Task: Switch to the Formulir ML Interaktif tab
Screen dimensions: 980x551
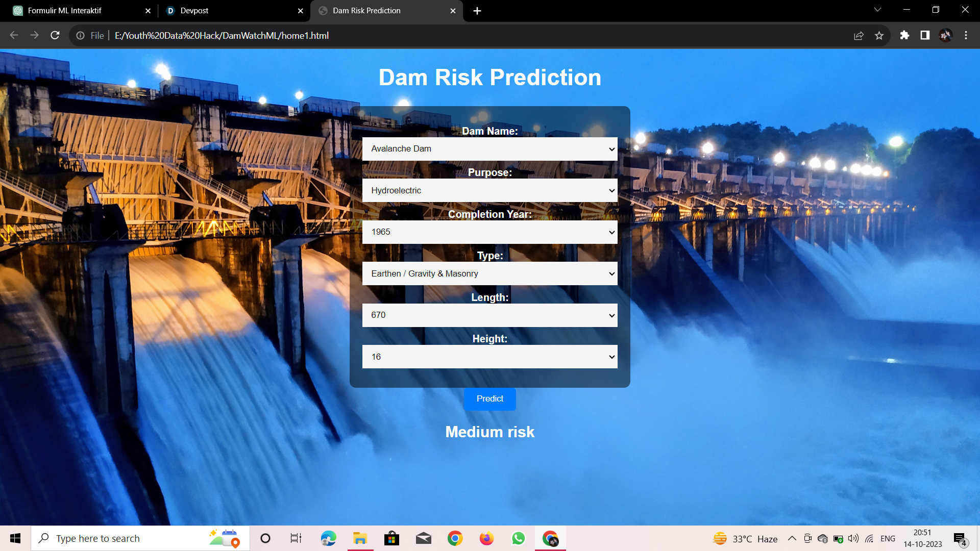Action: click(x=77, y=11)
